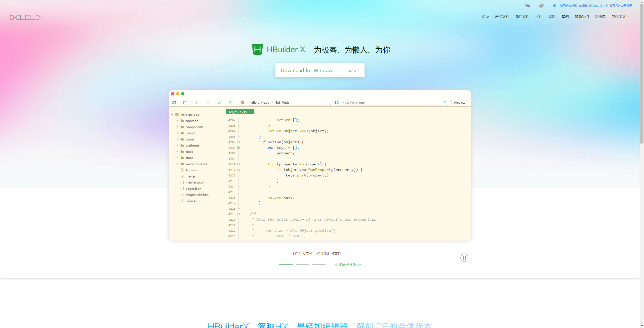Create a new file in HBuilderX toolbar

point(174,103)
